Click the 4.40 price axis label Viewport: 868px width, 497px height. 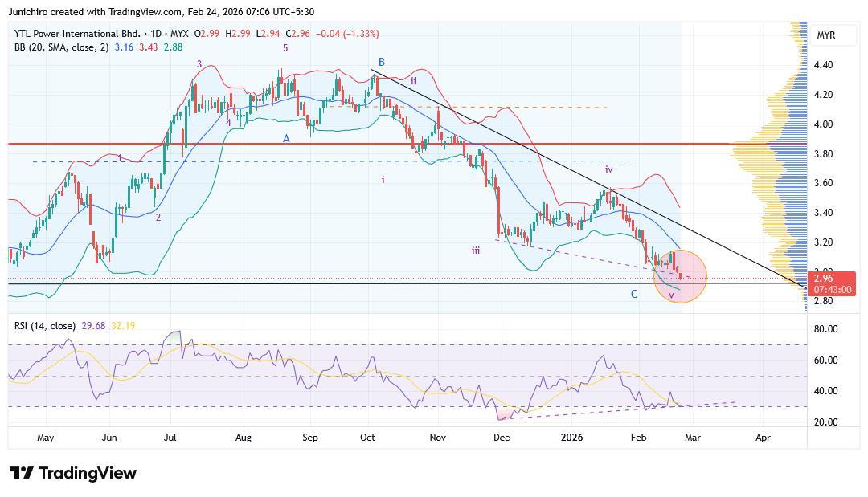[x=823, y=65]
